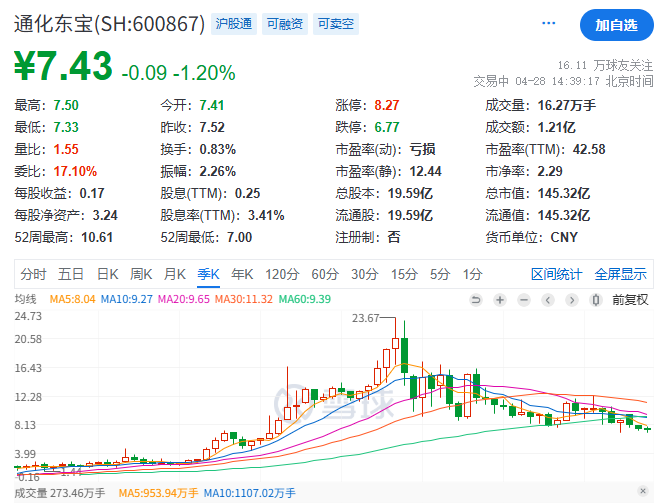Click the 跌停 value 6.77

click(387, 127)
